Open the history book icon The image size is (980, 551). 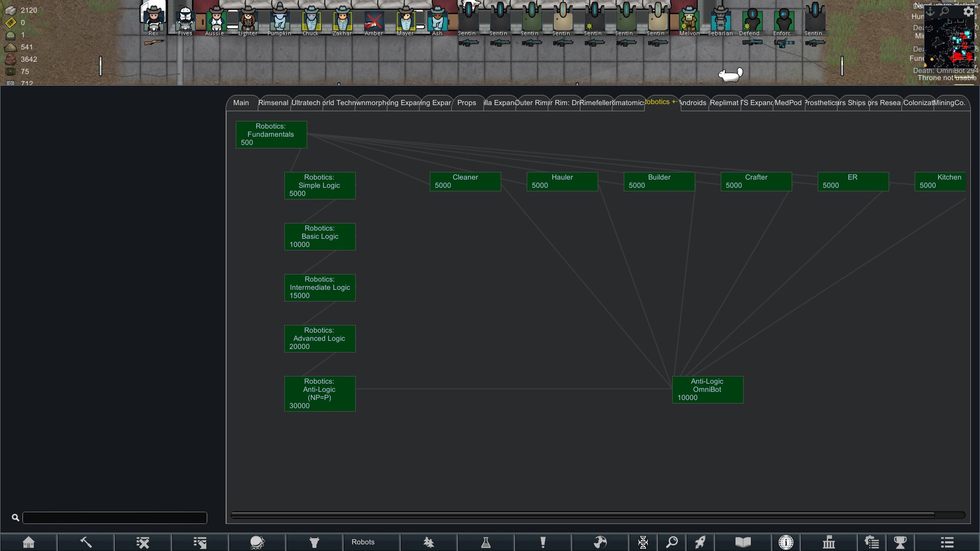(743, 542)
